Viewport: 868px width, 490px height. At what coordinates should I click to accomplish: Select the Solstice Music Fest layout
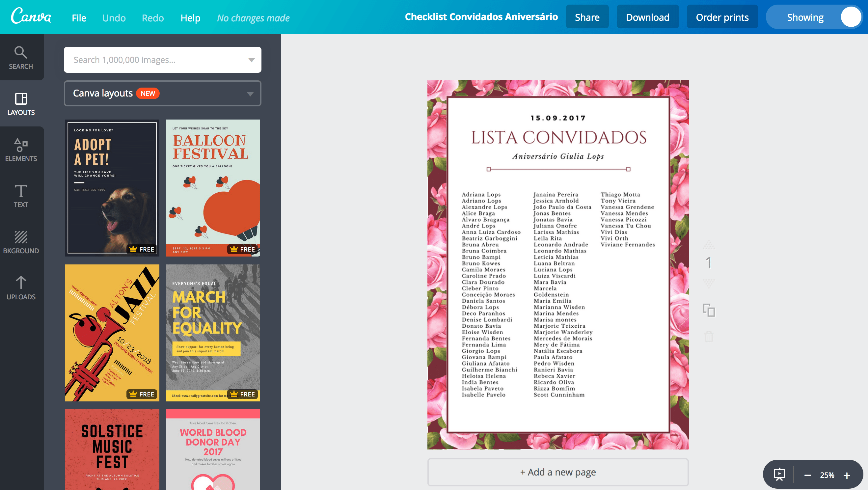pyautogui.click(x=112, y=449)
